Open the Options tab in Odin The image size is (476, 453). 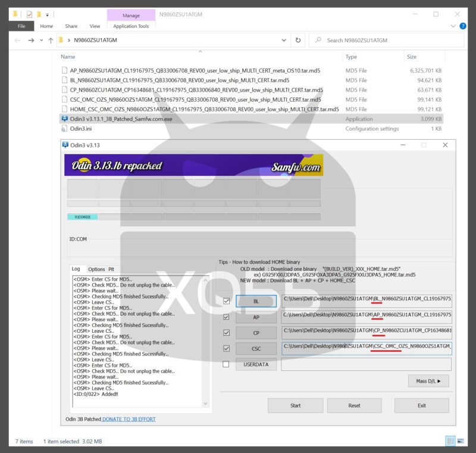tap(96, 269)
